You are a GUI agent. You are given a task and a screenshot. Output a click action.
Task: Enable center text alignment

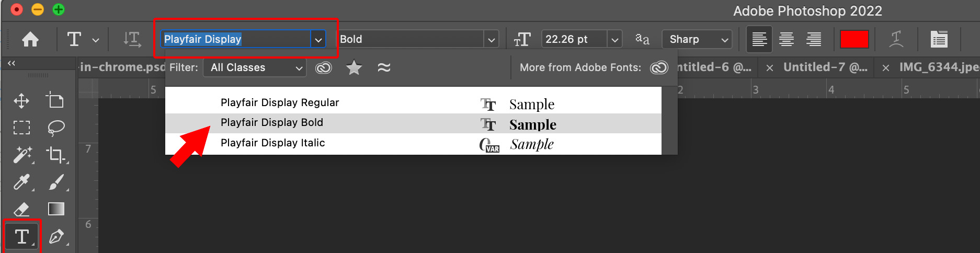[x=787, y=39]
